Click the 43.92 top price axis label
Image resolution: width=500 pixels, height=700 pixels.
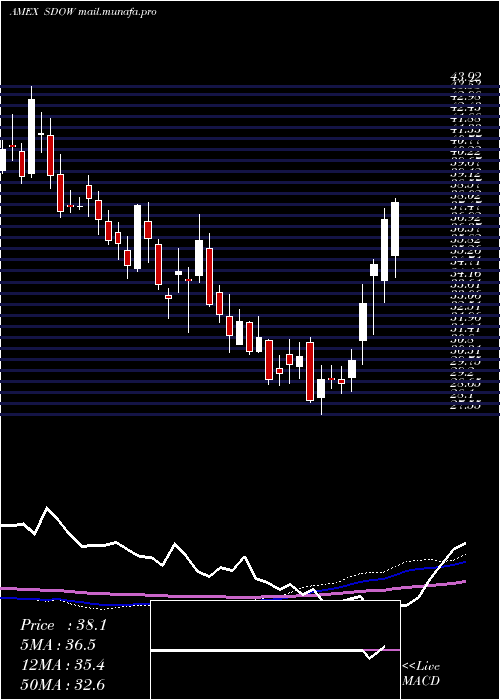(465, 78)
